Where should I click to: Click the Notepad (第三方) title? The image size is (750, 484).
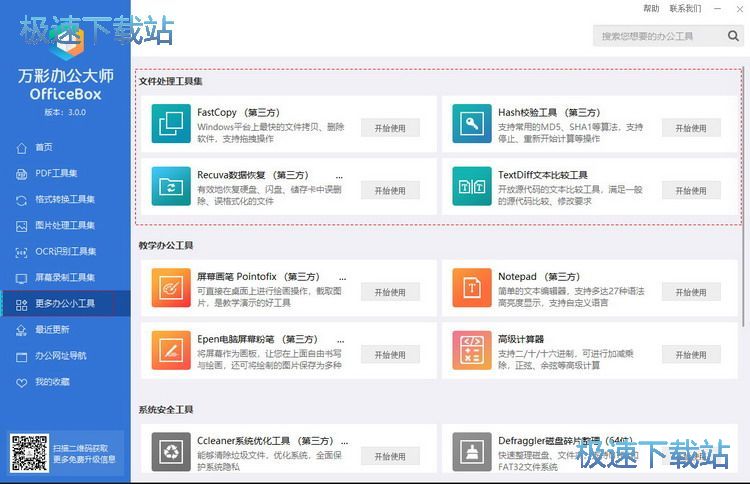(x=539, y=276)
